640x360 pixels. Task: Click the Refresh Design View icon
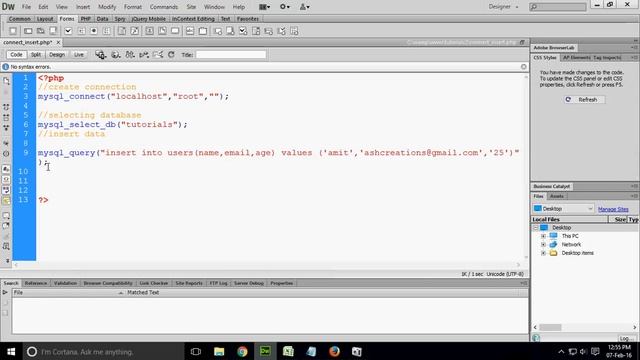coord(171,54)
